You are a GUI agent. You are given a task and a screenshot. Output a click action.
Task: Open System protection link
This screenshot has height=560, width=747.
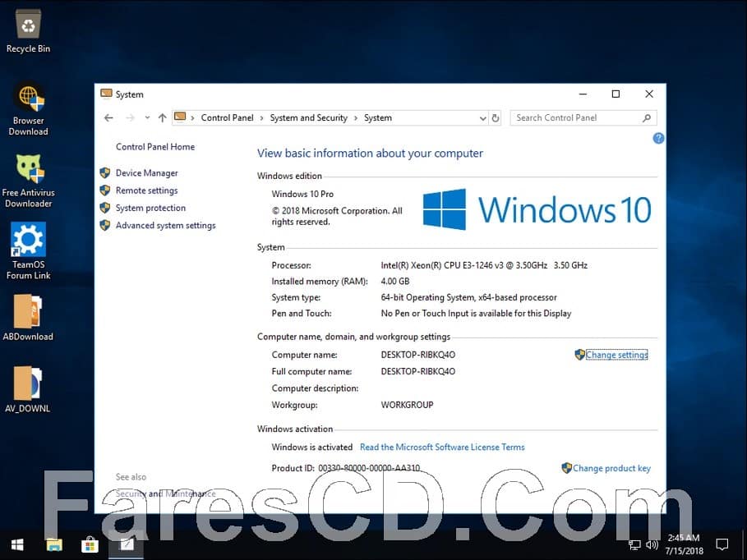click(x=150, y=208)
